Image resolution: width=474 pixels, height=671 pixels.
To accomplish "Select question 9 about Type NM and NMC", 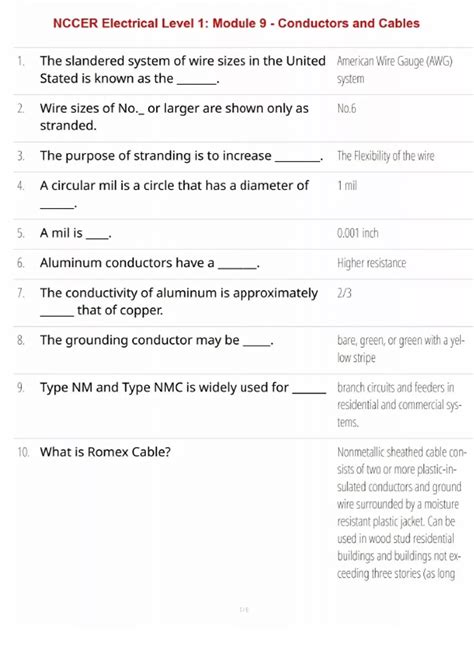I will [x=183, y=388].
